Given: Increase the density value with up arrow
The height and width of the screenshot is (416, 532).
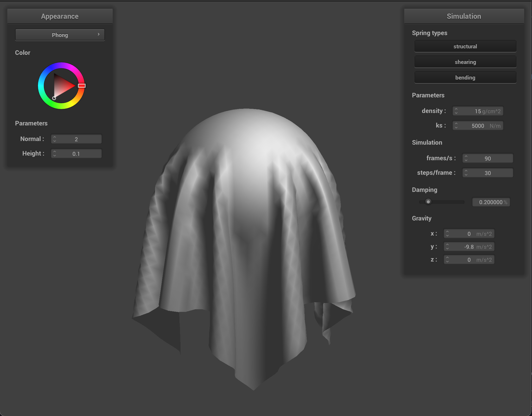Looking at the screenshot, I should pyautogui.click(x=456, y=109).
